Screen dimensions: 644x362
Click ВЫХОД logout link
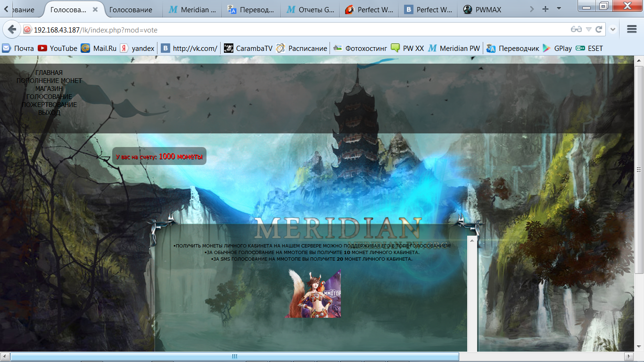[49, 113]
